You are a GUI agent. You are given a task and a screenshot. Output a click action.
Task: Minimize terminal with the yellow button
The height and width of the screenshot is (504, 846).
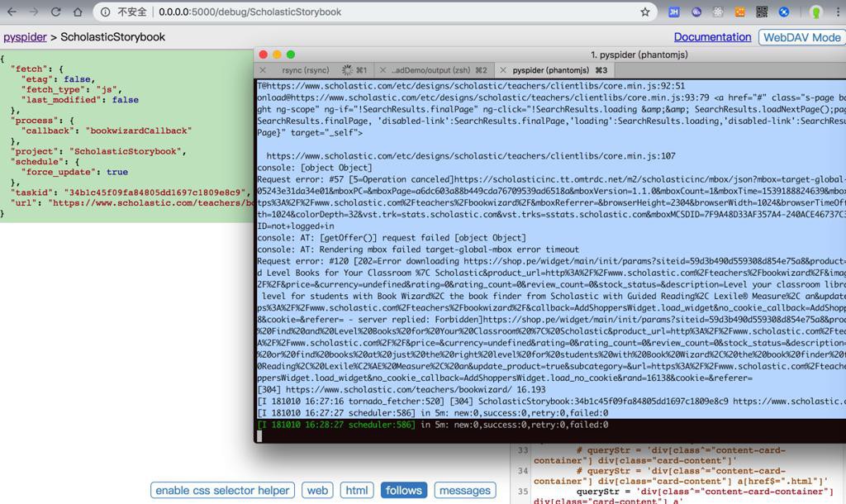click(277, 55)
